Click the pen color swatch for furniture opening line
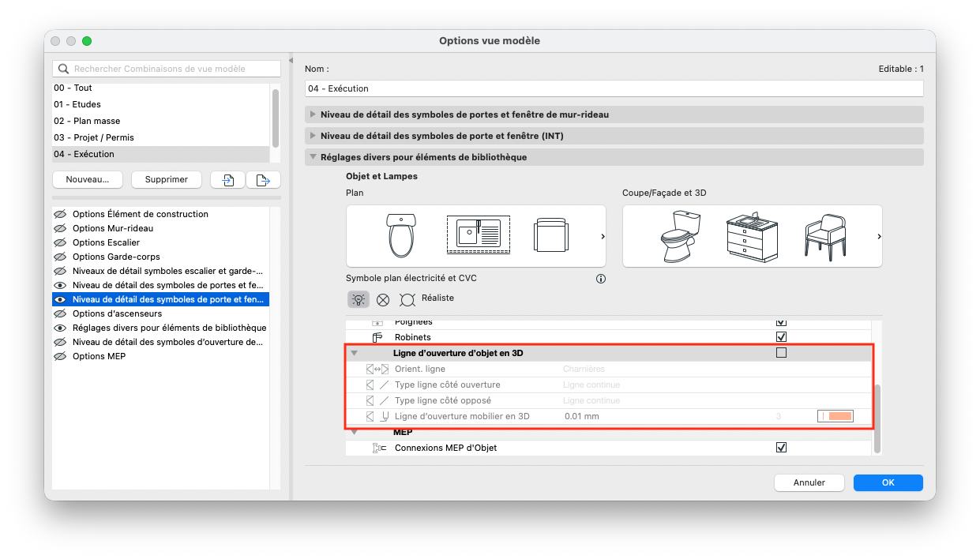The width and height of the screenshot is (980, 559). (x=835, y=416)
